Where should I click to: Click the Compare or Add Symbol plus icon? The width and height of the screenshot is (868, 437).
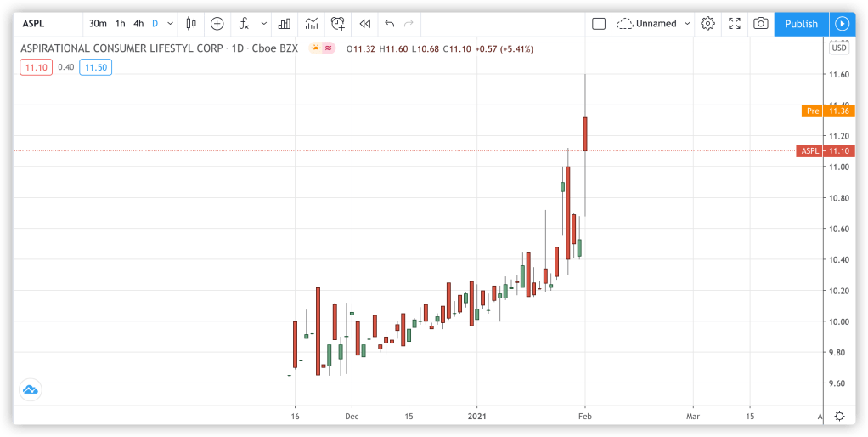[217, 24]
